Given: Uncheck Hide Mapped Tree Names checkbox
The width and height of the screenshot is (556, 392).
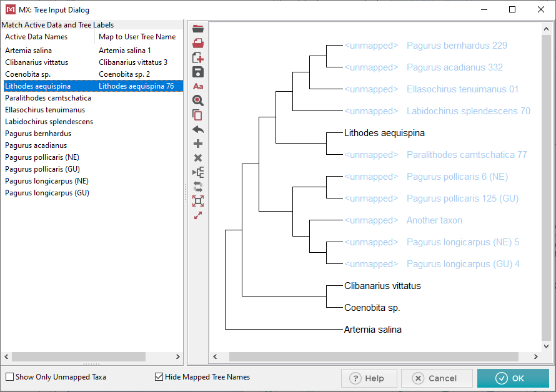Looking at the screenshot, I should point(159,377).
